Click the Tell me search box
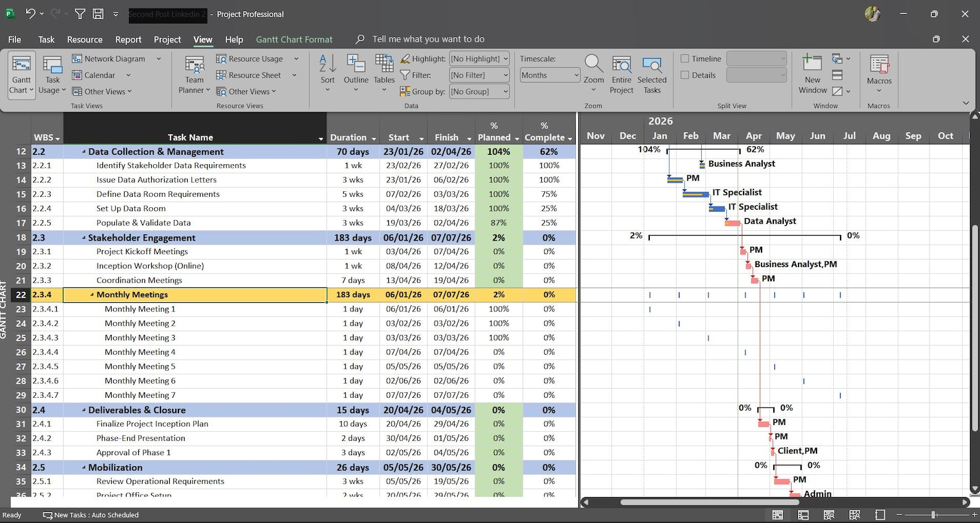The width and height of the screenshot is (980, 523). (428, 39)
